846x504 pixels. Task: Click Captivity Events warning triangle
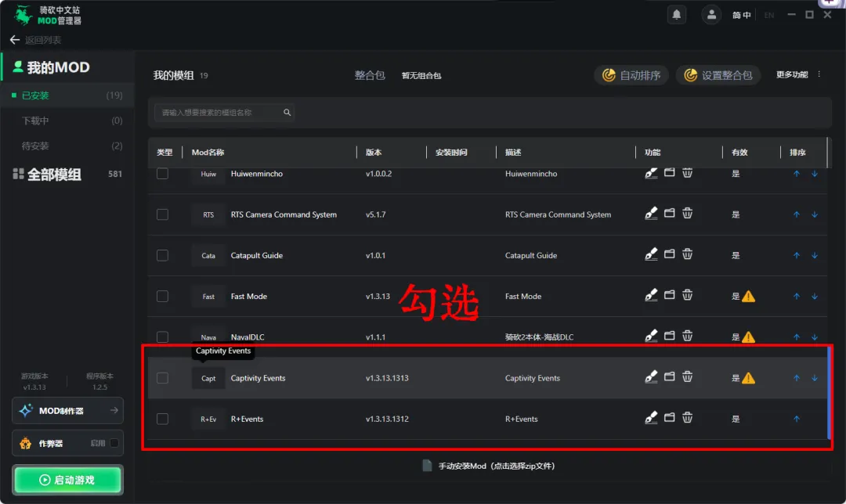click(748, 379)
